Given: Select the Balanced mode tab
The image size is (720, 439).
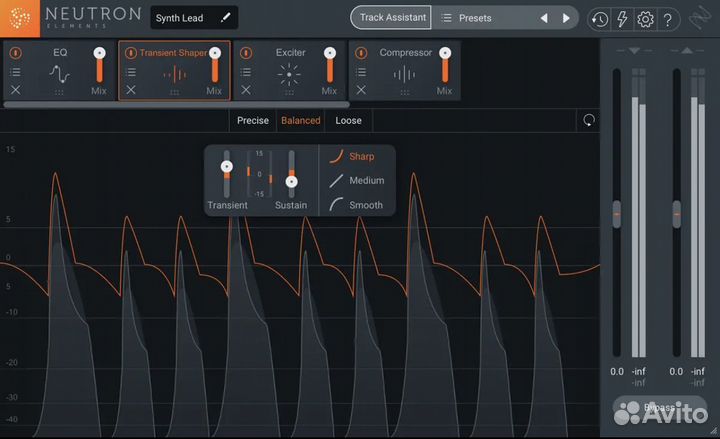Looking at the screenshot, I should coord(301,121).
